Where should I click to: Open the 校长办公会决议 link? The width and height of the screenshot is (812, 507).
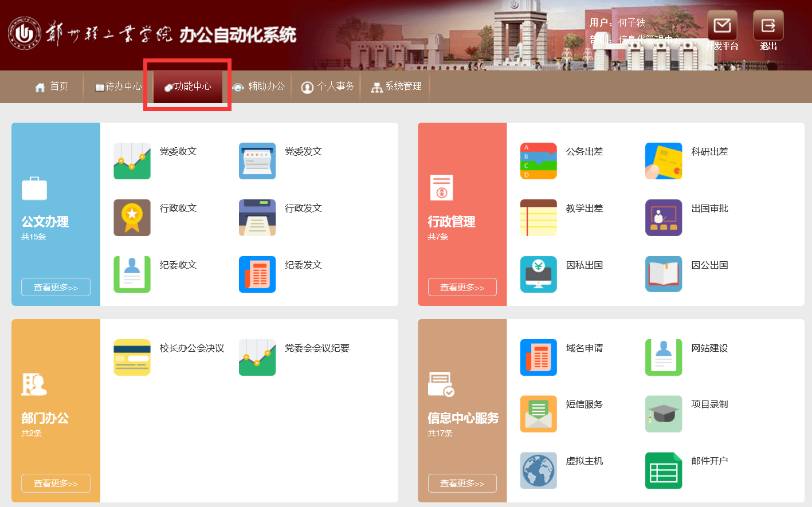pyautogui.click(x=191, y=348)
